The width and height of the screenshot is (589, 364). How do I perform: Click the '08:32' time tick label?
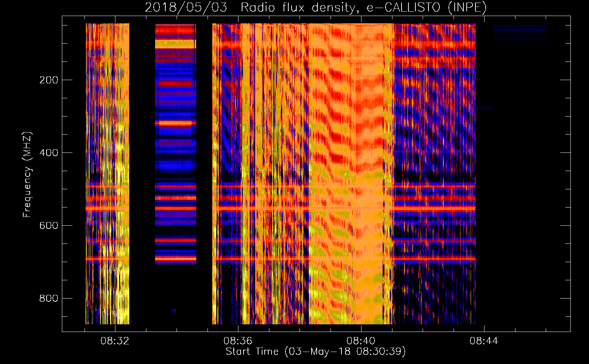point(115,341)
